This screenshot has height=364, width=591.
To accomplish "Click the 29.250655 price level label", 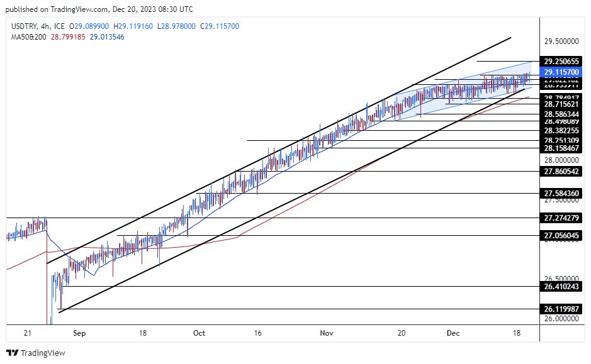I will 561,62.
